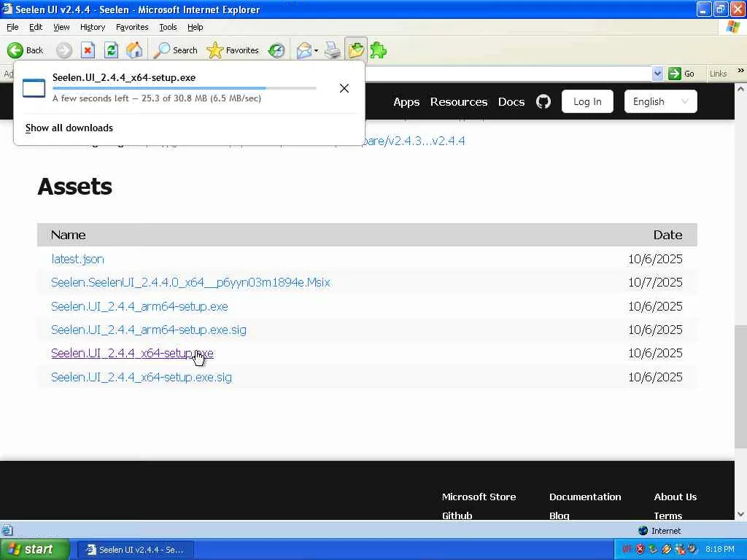Download Seelen.UI_2.4.4_arm64-setup.exe
This screenshot has width=747, height=560.
(139, 306)
